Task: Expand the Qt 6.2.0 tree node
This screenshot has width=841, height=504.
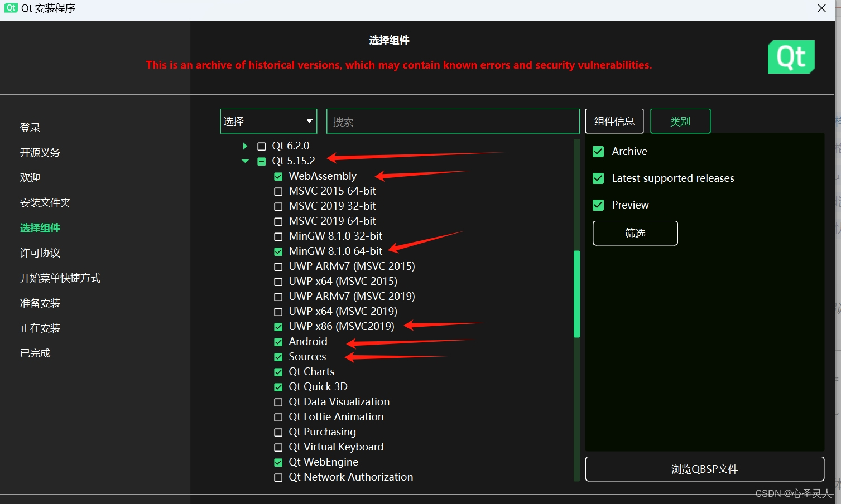Action: tap(244, 146)
